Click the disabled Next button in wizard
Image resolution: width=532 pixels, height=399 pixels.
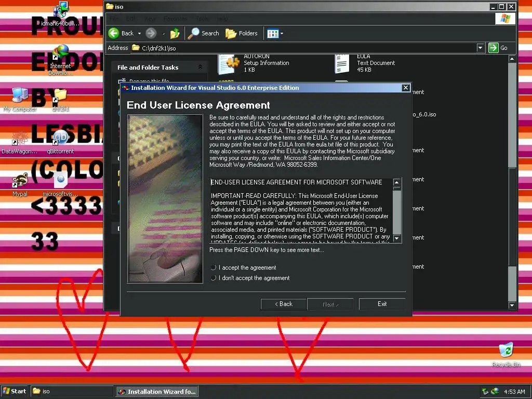point(330,304)
